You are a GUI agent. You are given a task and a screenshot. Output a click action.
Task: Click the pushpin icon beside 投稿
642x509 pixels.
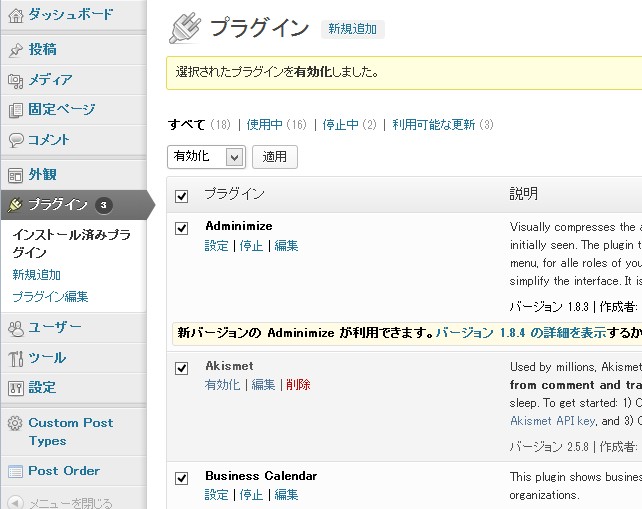tap(16, 50)
